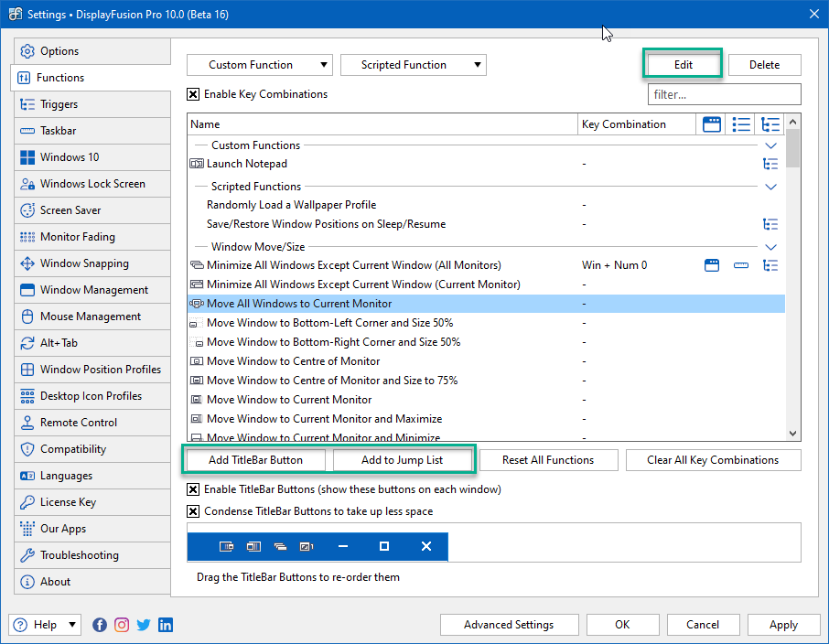Open the Troubleshooting tab
The width and height of the screenshot is (829, 644).
[92, 555]
